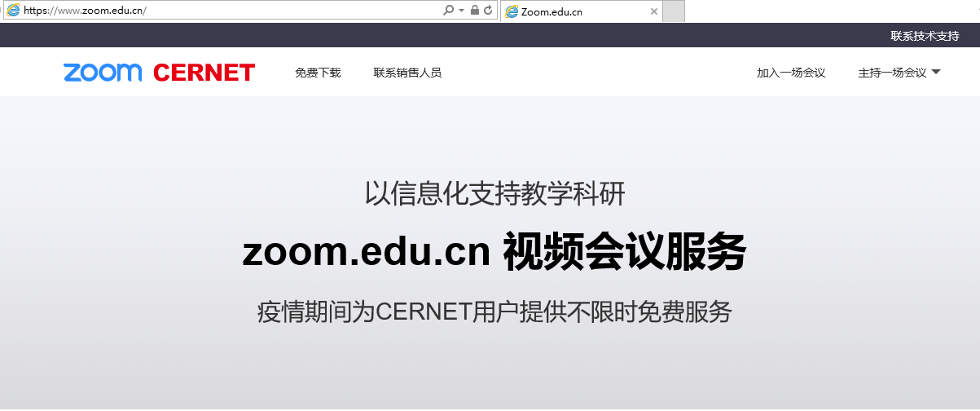Click the zoom.edu.cn 视频会议服务 headline

494,252
